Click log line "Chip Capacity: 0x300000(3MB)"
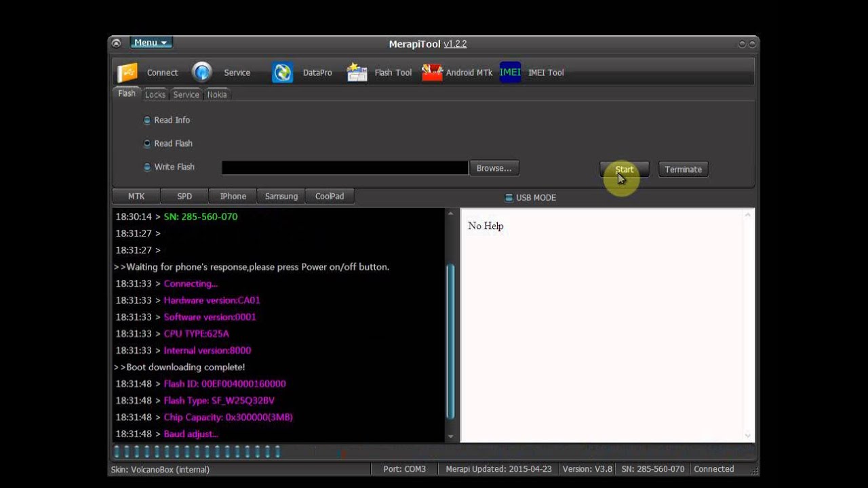The width and height of the screenshot is (868, 488). [x=228, y=418]
